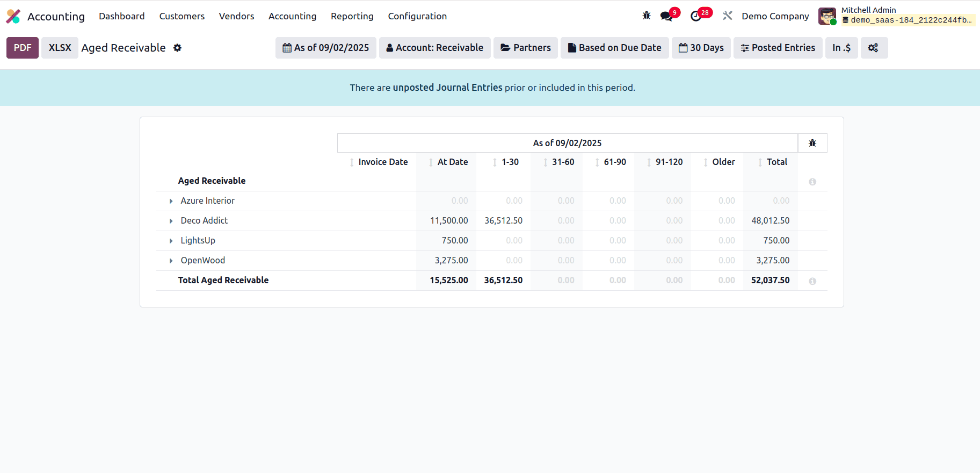Click the Demo Company switcher
980x473 pixels.
[775, 16]
